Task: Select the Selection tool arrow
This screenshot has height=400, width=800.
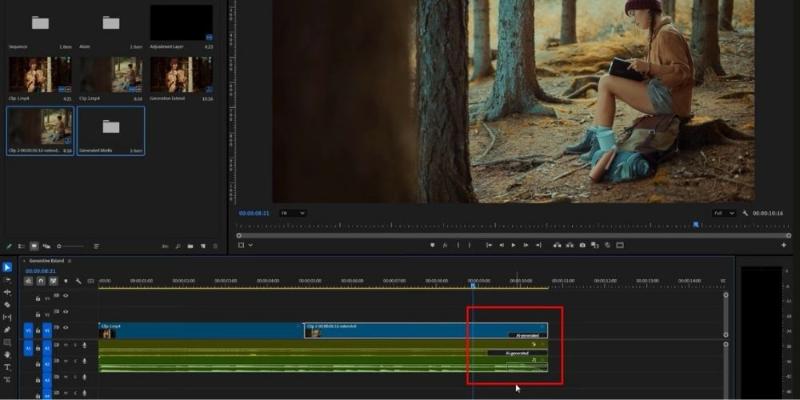Action: [8, 268]
